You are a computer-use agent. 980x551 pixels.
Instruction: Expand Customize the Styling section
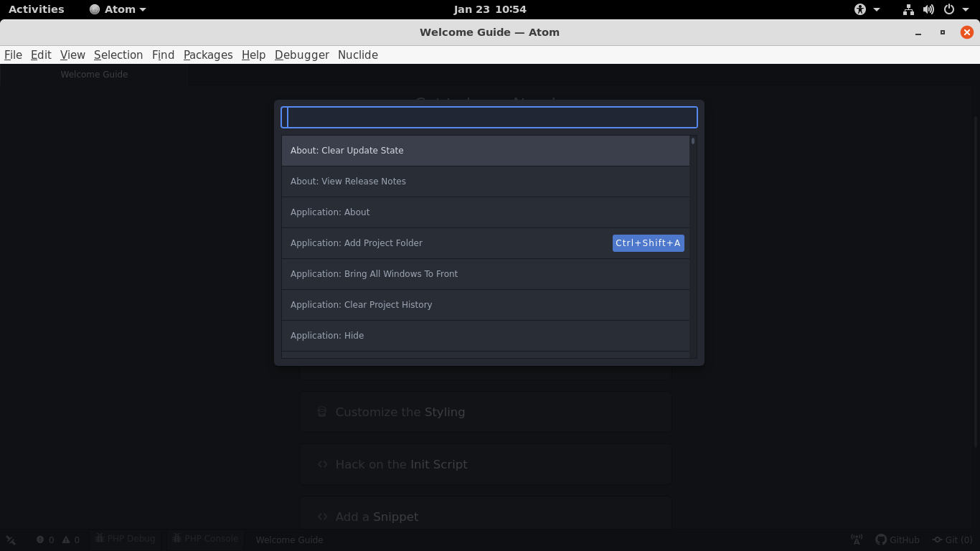[486, 412]
